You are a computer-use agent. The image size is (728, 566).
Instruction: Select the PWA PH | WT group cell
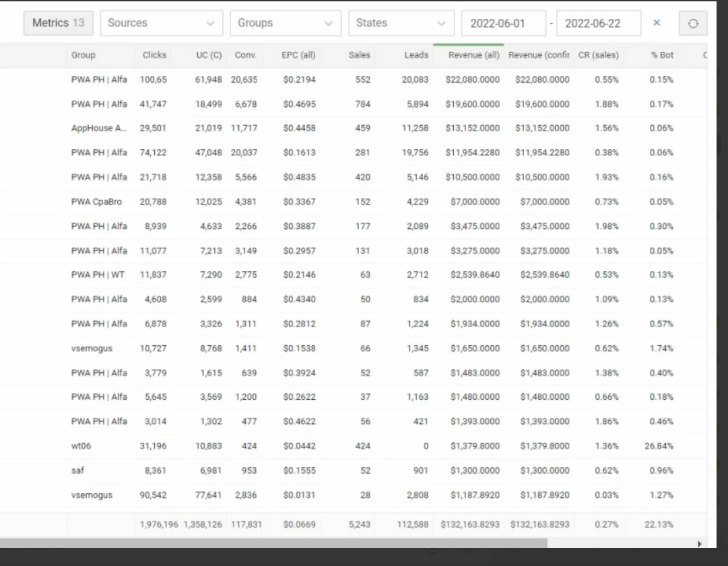[98, 275]
